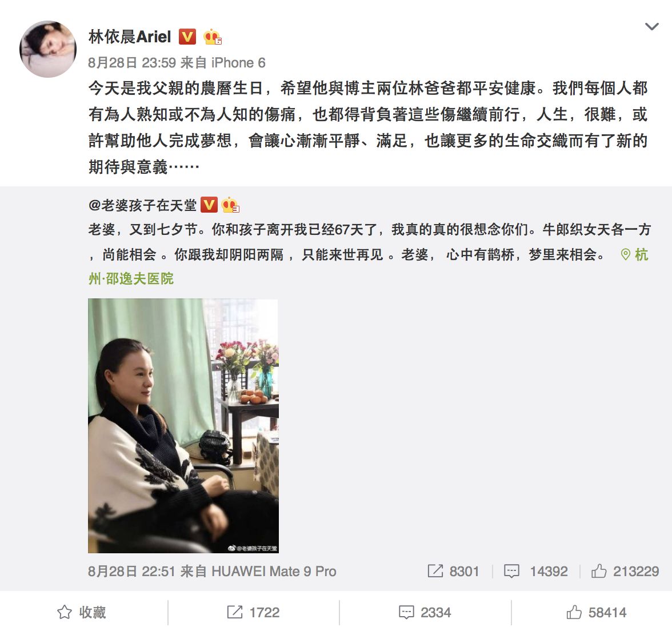Click the orange V verified badge beside 林依晨Ariel
Viewport: 672px width, 631px height.
(187, 37)
